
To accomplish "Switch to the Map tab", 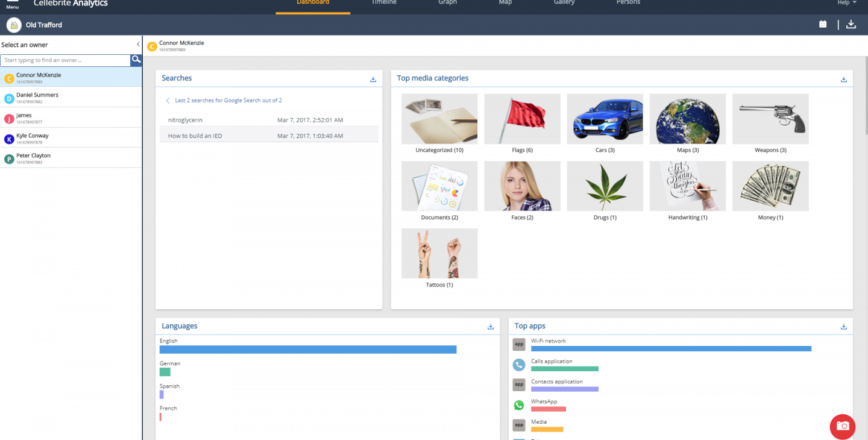I will [x=505, y=2].
